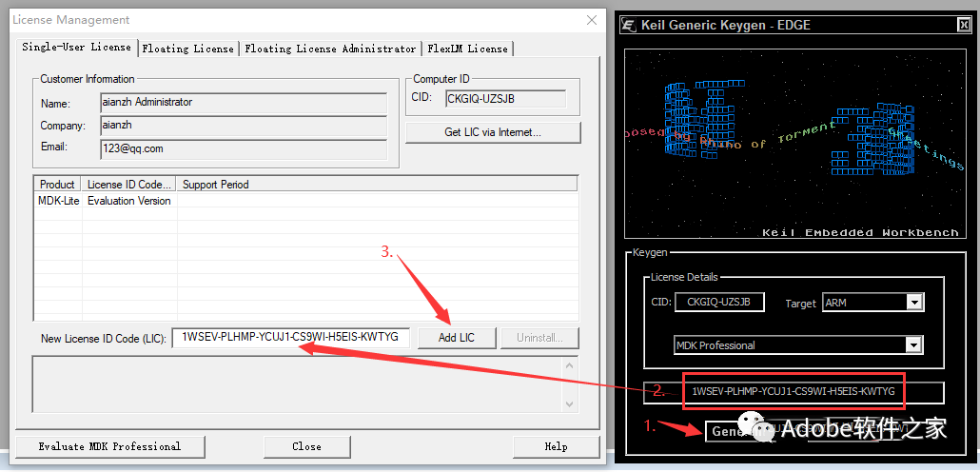980x472 pixels.
Task: Click the generated license code field in Keygen
Action: [x=794, y=392]
